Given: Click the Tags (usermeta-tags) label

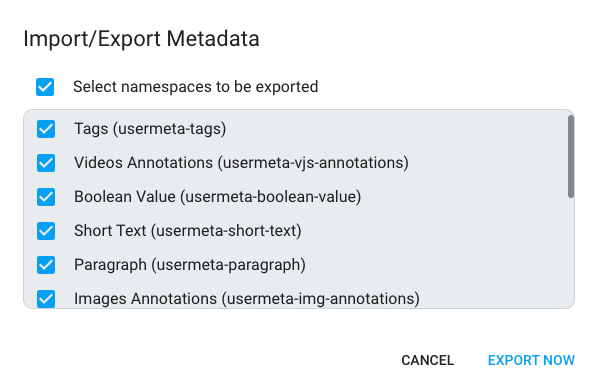Looking at the screenshot, I should tap(150, 129).
